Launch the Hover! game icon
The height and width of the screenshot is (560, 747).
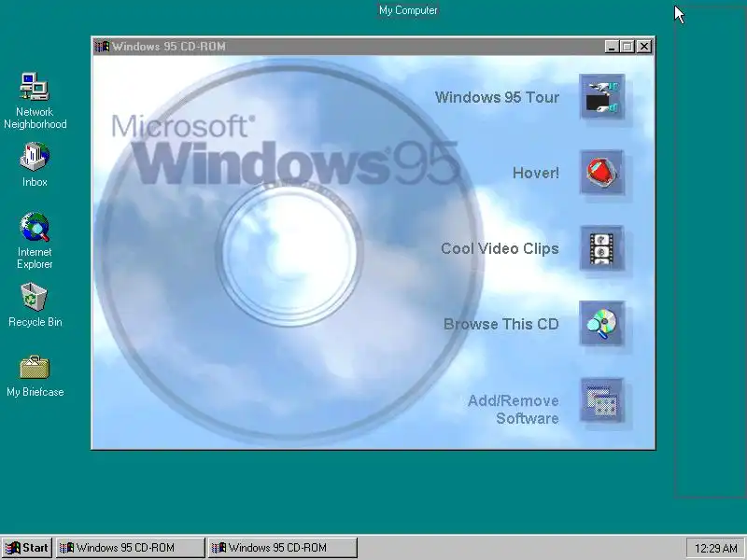[x=601, y=173]
